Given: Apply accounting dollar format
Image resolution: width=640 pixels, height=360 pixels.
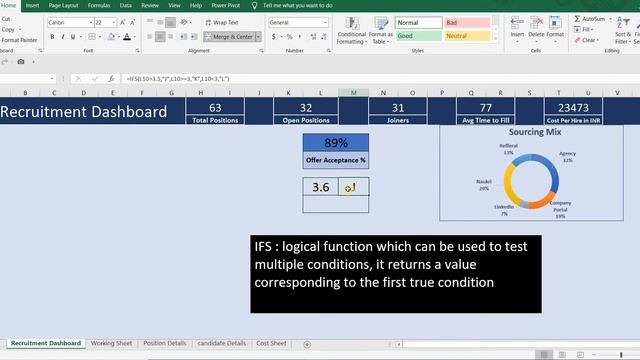Looking at the screenshot, I should (x=273, y=37).
